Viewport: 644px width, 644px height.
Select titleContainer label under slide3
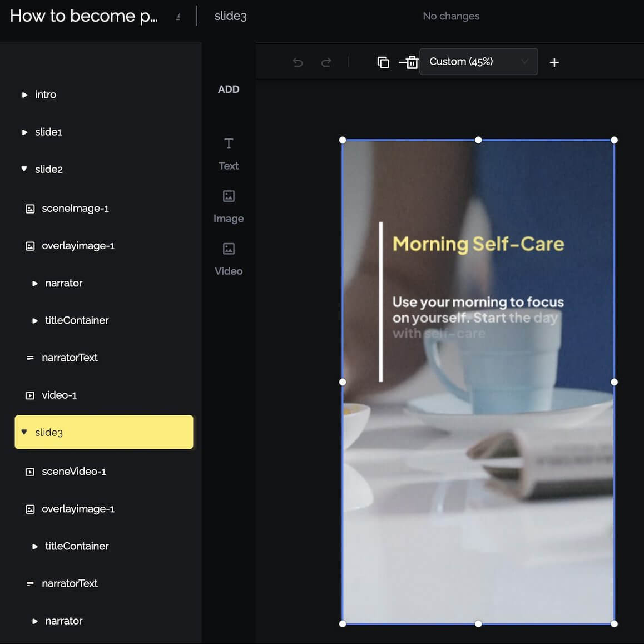tap(77, 546)
